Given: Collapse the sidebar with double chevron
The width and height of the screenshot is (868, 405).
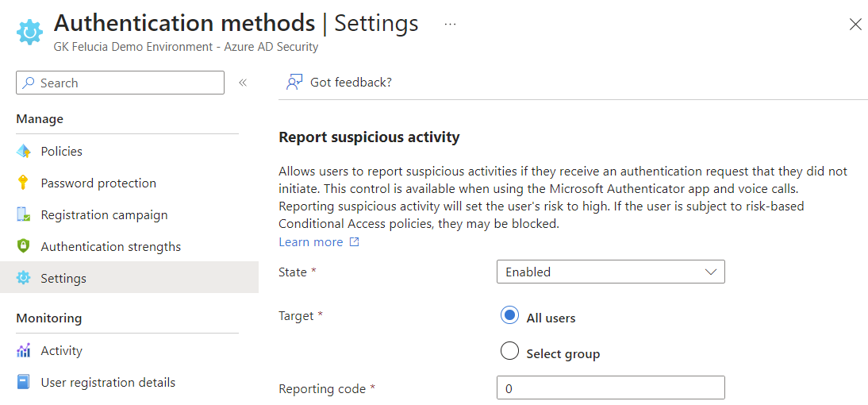Looking at the screenshot, I should coord(243,83).
